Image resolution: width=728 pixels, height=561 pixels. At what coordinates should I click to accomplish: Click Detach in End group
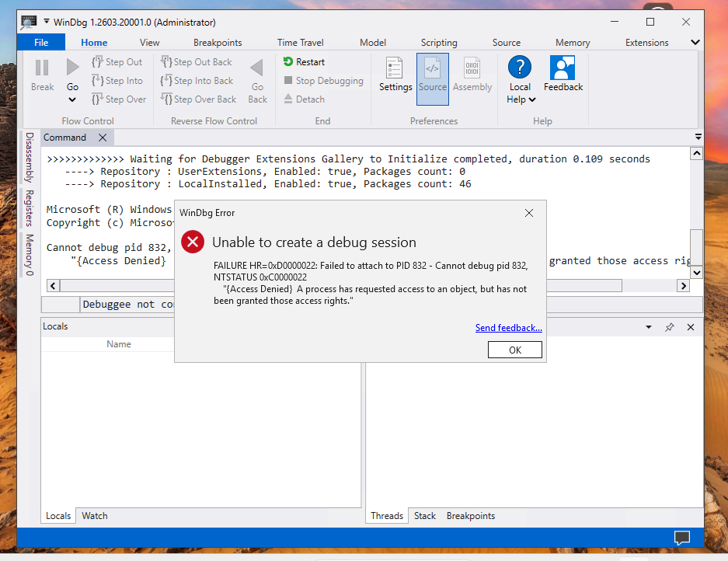[304, 99]
